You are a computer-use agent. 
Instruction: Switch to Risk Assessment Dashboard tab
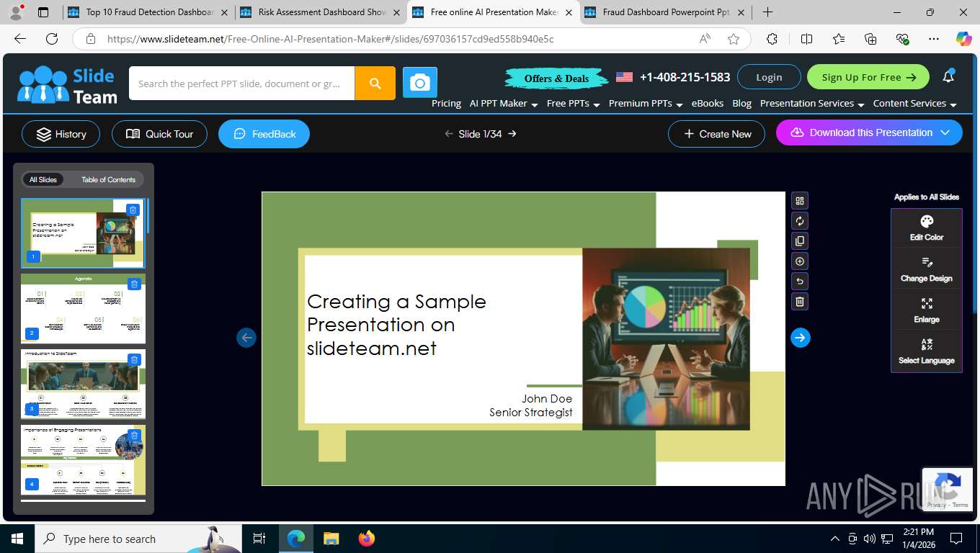click(321, 12)
